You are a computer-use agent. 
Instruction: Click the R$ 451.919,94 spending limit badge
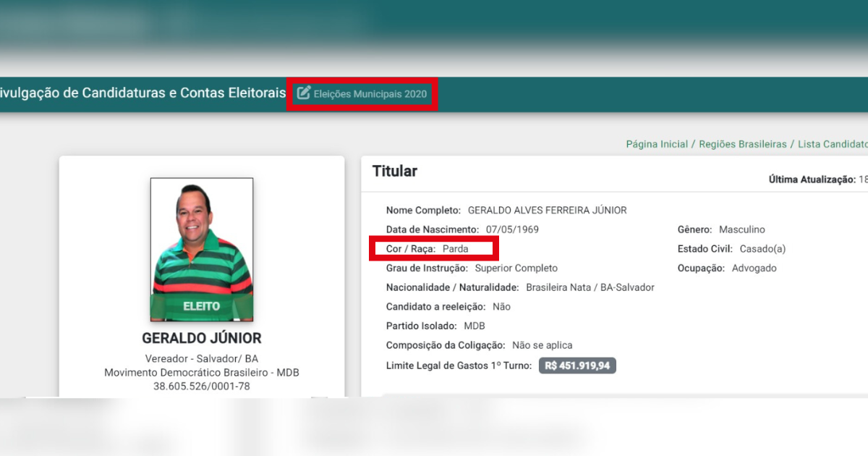tap(577, 366)
